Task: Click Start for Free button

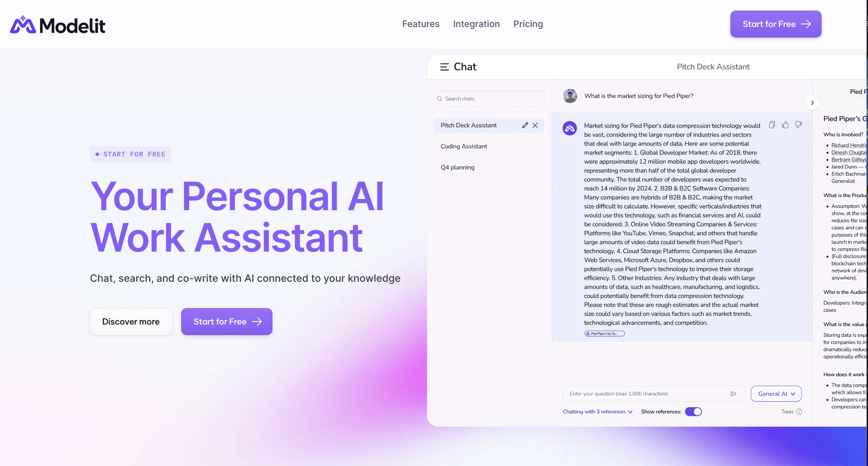Action: [776, 24]
